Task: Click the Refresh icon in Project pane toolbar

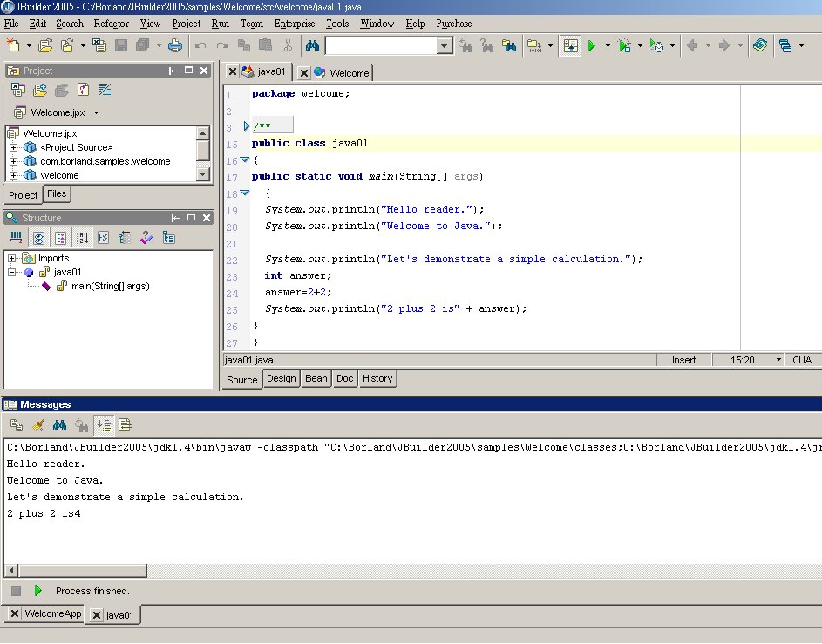Action: pos(84,90)
